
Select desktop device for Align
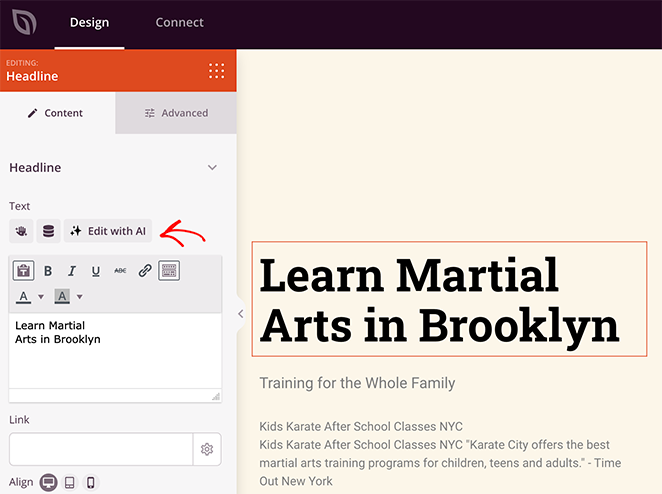pyautogui.click(x=48, y=483)
